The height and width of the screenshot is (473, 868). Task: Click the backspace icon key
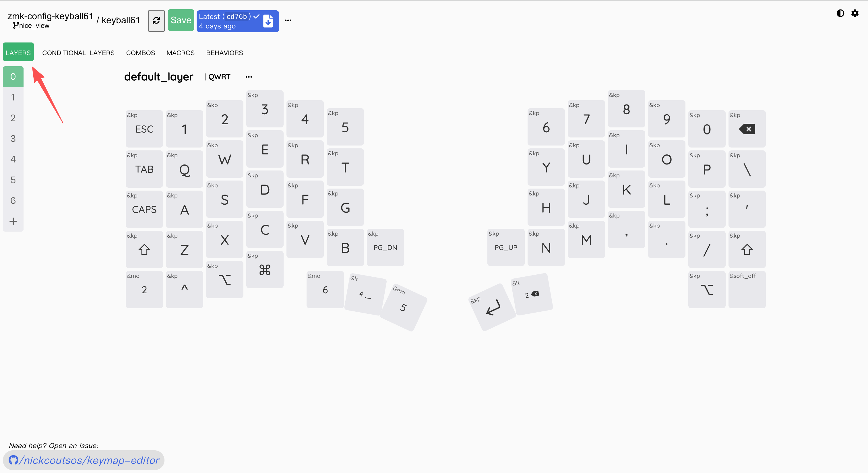pos(747,129)
